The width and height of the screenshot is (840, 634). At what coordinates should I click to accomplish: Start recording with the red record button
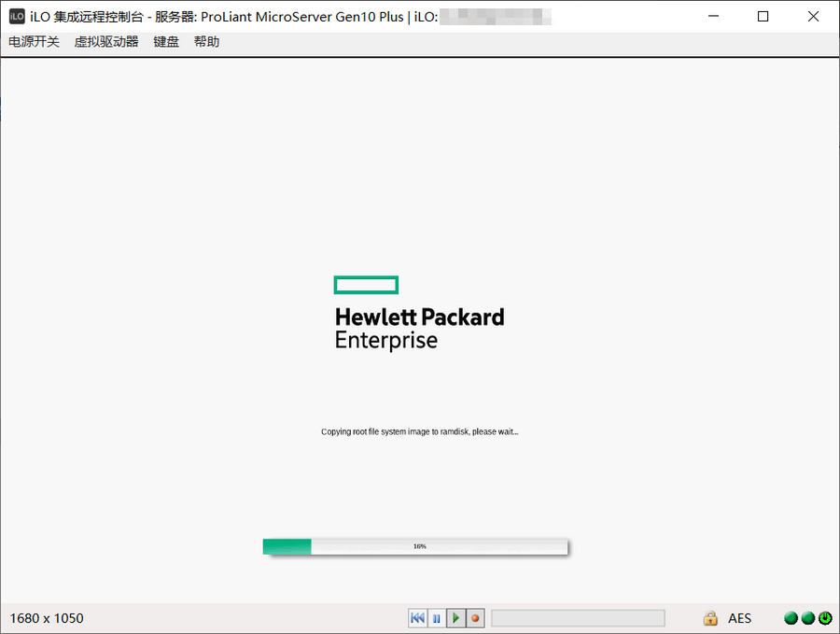[475, 618]
